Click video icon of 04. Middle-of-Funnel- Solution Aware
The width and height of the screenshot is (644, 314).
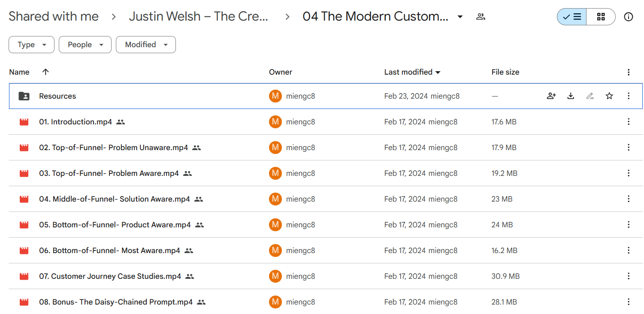[x=24, y=199]
